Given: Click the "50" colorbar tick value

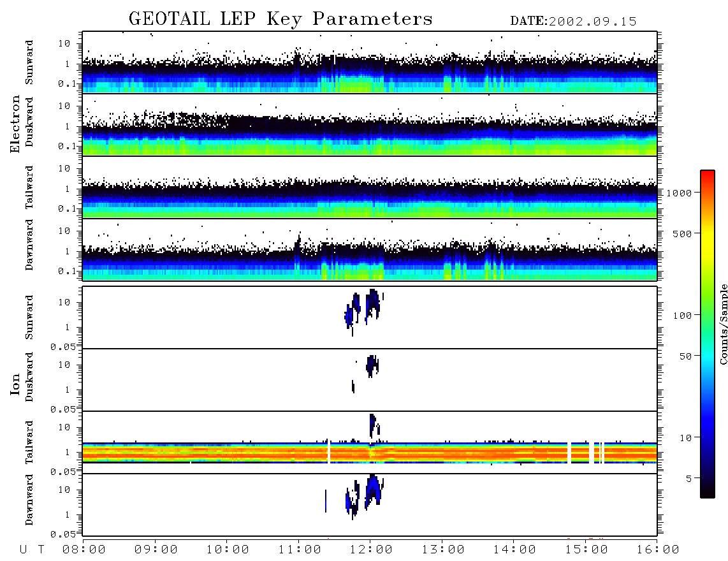Looking at the screenshot, I should (x=685, y=356).
